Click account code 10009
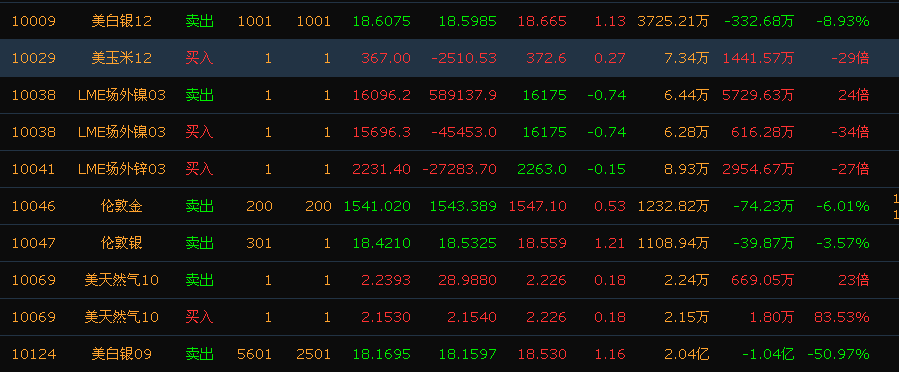Image resolution: width=899 pixels, height=372 pixels. pyautogui.click(x=34, y=22)
